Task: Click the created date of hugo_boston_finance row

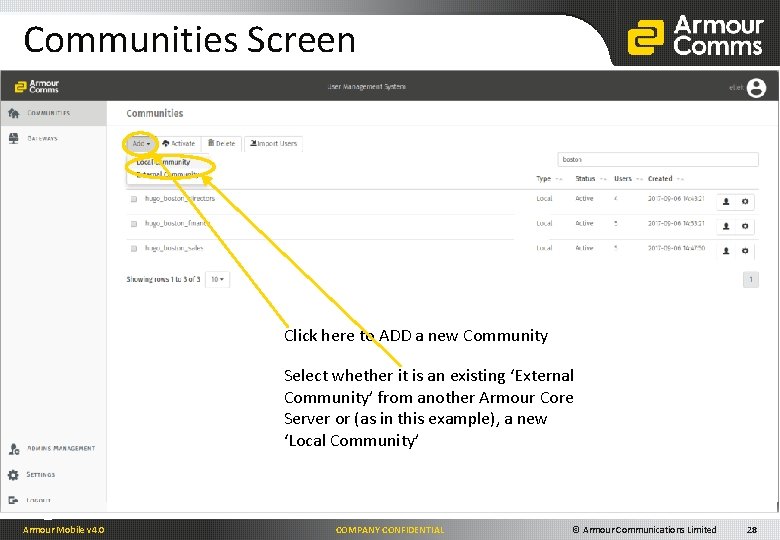Action: tap(676, 223)
